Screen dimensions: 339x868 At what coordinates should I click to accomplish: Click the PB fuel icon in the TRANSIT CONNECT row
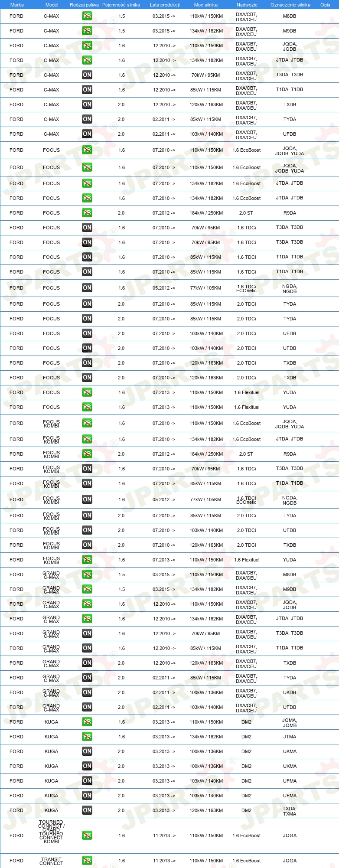(87, 861)
